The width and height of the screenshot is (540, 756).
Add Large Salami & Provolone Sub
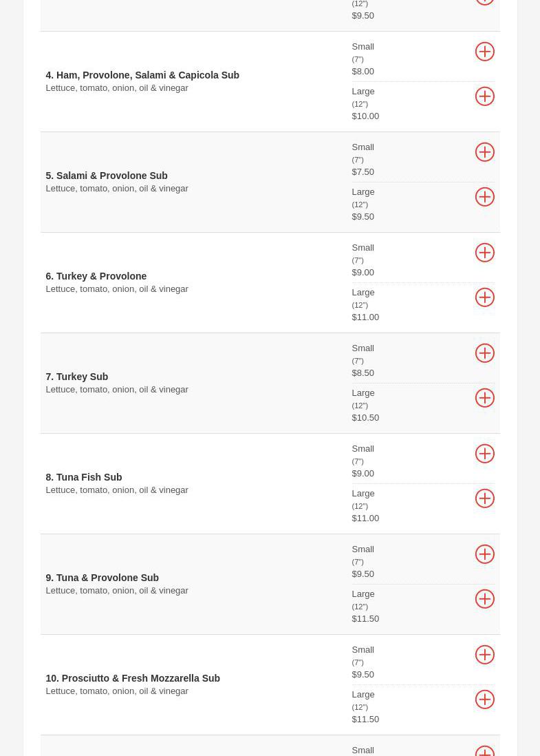484,197
